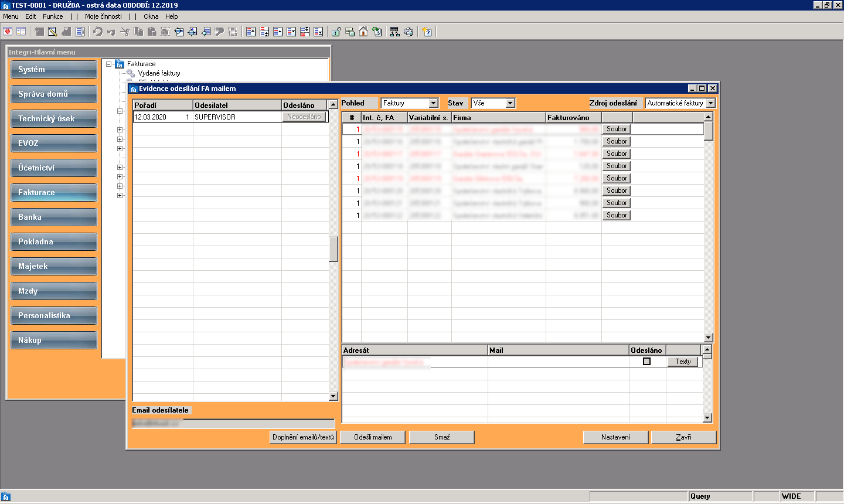Open the Menu item in the menu bar
844x504 pixels.
tap(11, 16)
